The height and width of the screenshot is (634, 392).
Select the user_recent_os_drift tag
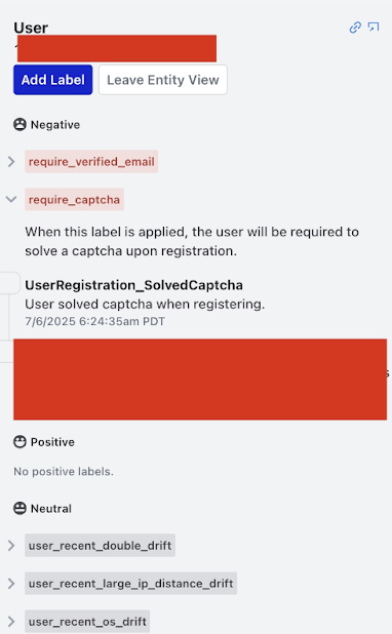[x=87, y=621]
